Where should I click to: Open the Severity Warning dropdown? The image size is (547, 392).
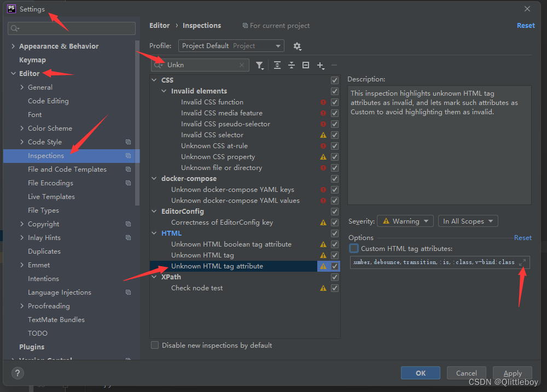(405, 221)
